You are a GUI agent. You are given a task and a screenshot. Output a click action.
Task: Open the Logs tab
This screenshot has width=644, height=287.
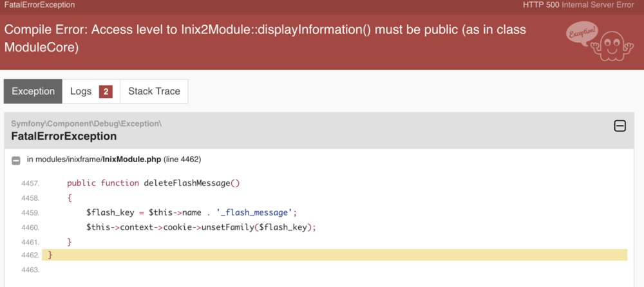[91, 91]
